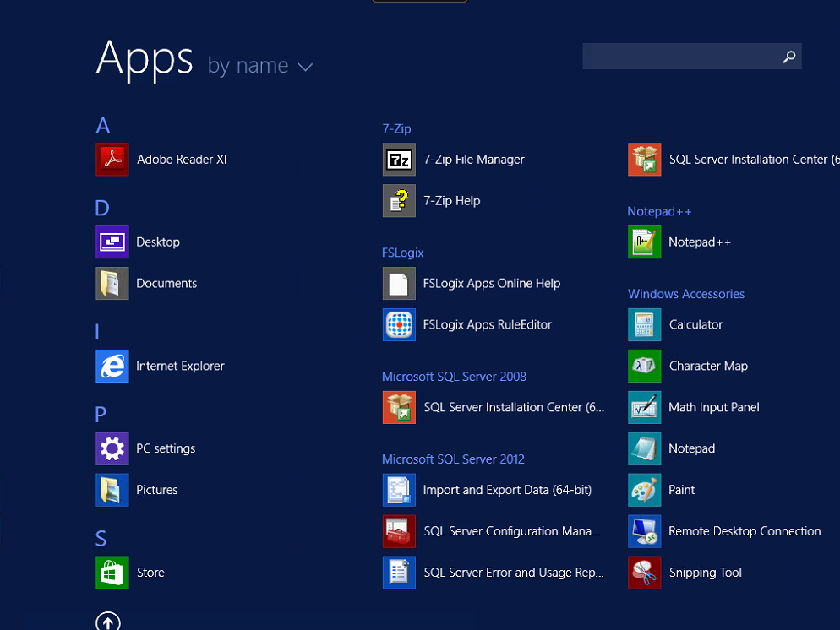Open SQL Server Error and Usage Reporting

coord(494,573)
